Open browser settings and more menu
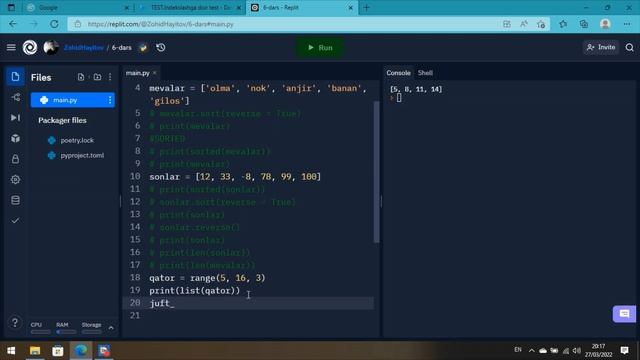 pos(627,24)
